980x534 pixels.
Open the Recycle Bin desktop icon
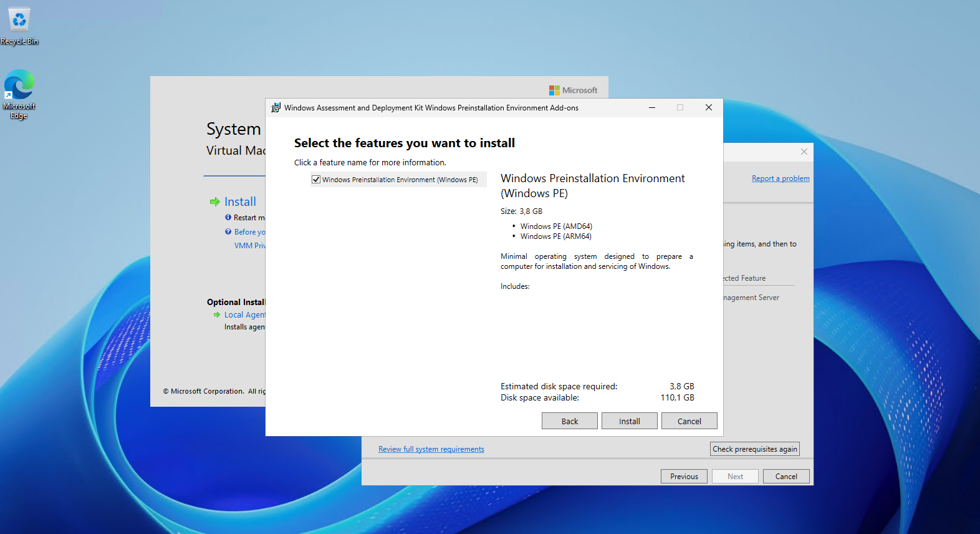[19, 26]
